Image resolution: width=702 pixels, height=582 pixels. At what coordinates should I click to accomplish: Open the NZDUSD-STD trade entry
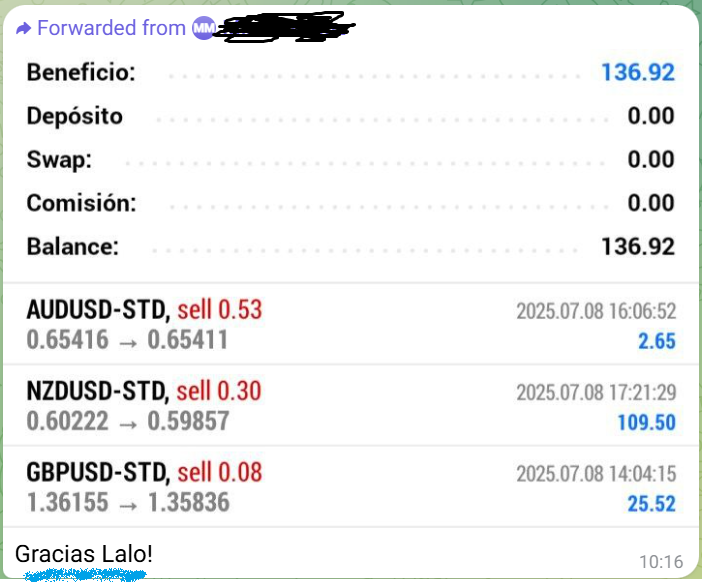pyautogui.click(x=351, y=406)
